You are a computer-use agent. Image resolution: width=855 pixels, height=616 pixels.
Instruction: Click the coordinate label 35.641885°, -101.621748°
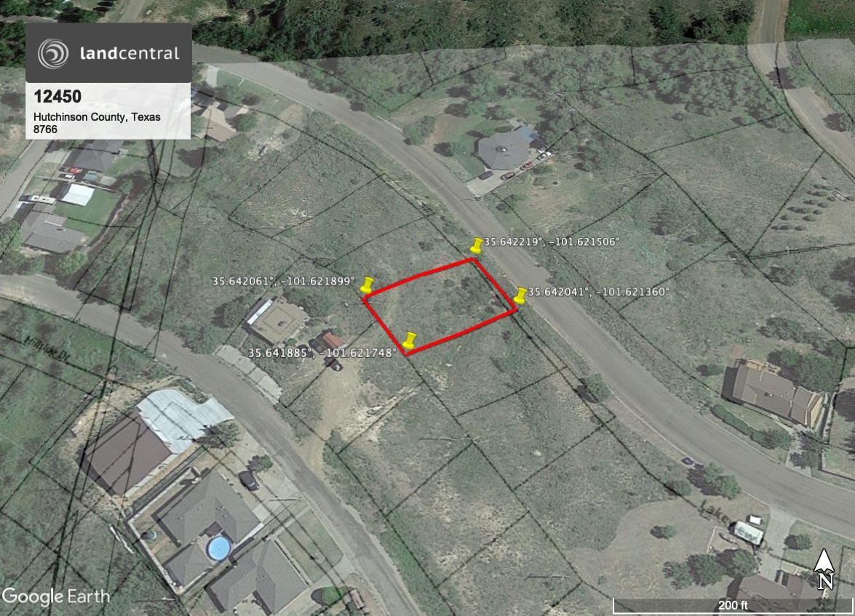(x=322, y=353)
